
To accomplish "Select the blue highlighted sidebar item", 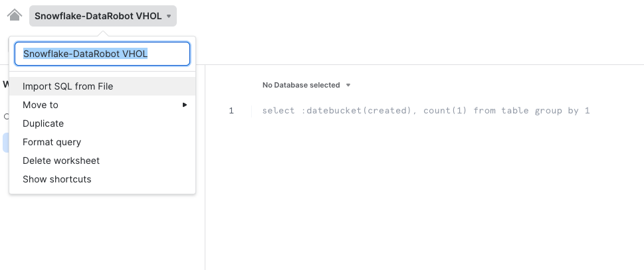I will [x=6, y=142].
